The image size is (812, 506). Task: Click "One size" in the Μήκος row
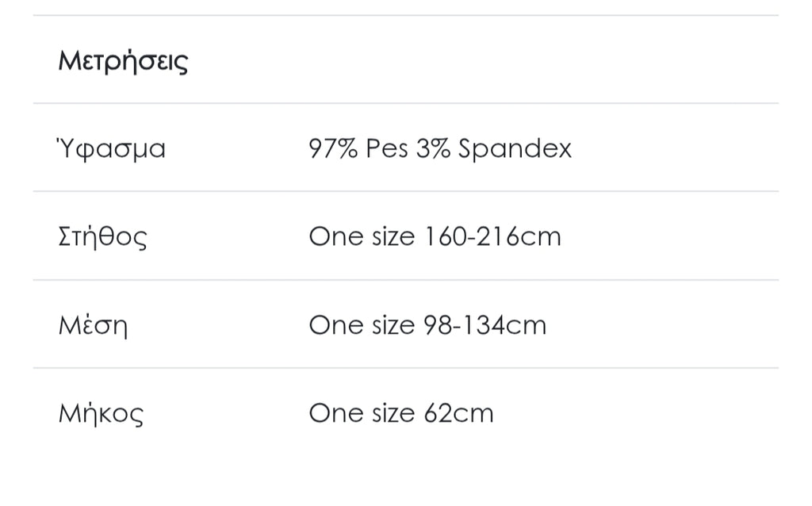362,414
